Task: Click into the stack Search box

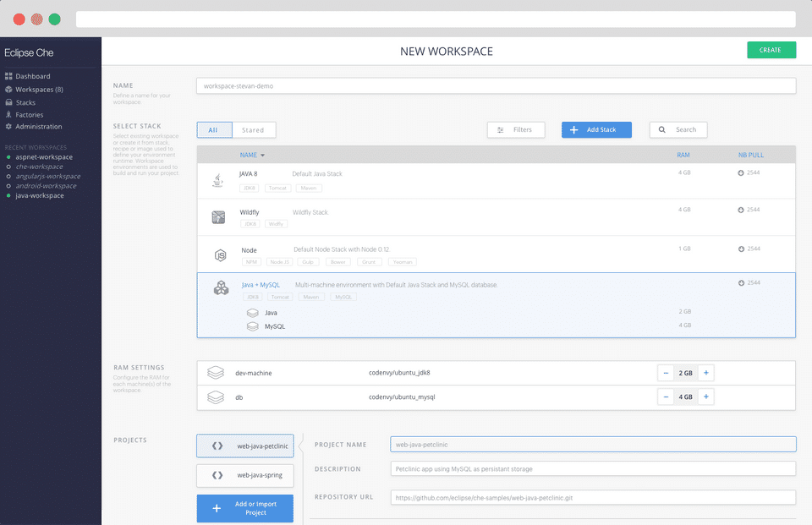Action: pos(678,130)
